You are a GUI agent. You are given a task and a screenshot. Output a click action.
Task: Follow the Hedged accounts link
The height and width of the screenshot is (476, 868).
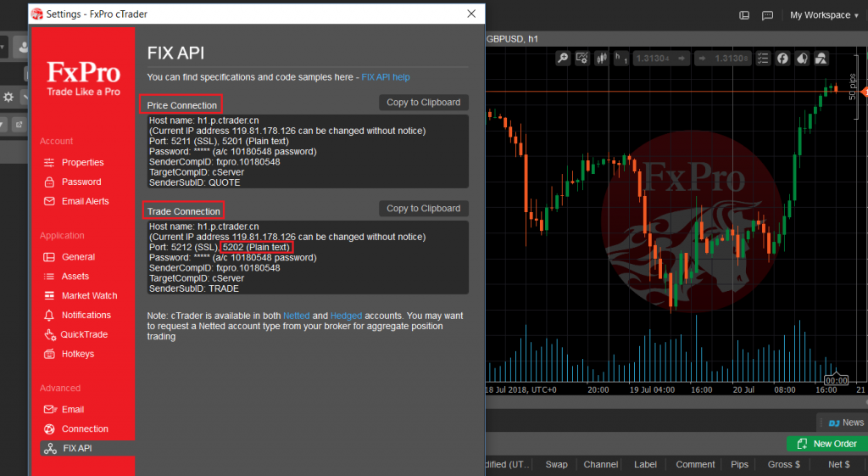346,316
